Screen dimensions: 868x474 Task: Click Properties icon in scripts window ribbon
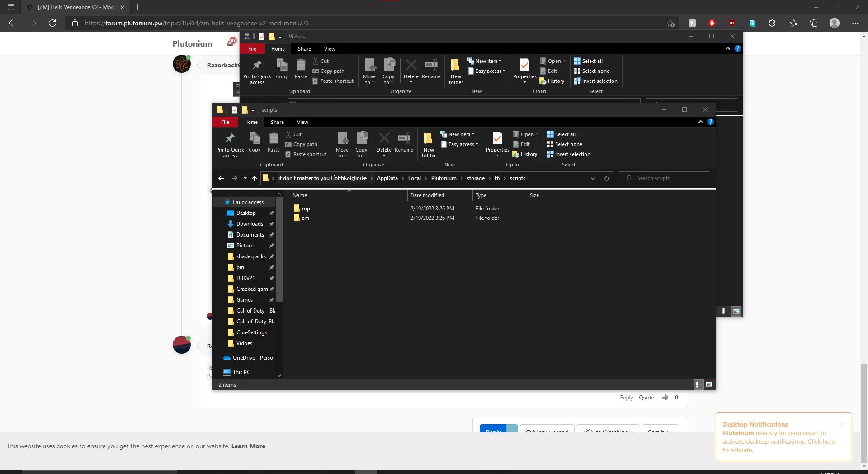pyautogui.click(x=497, y=144)
